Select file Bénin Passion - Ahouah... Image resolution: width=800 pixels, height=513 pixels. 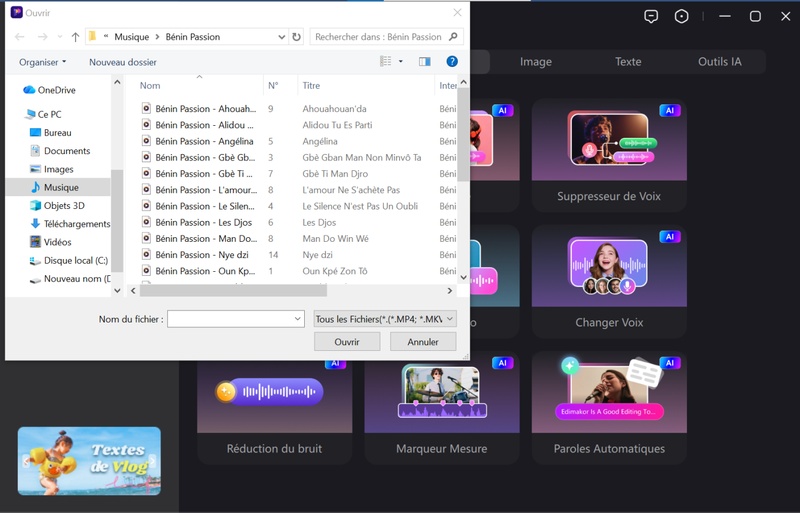[198, 109]
